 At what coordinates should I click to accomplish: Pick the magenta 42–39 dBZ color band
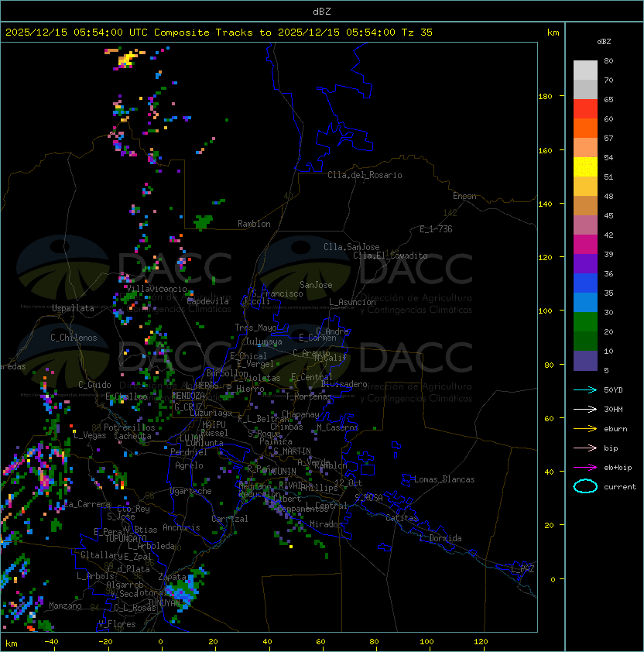(x=585, y=245)
